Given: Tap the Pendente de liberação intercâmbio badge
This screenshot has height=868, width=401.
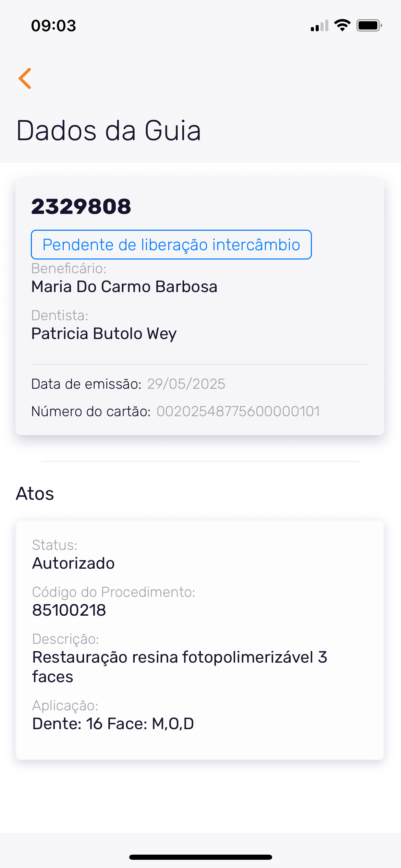Looking at the screenshot, I should [x=171, y=245].
